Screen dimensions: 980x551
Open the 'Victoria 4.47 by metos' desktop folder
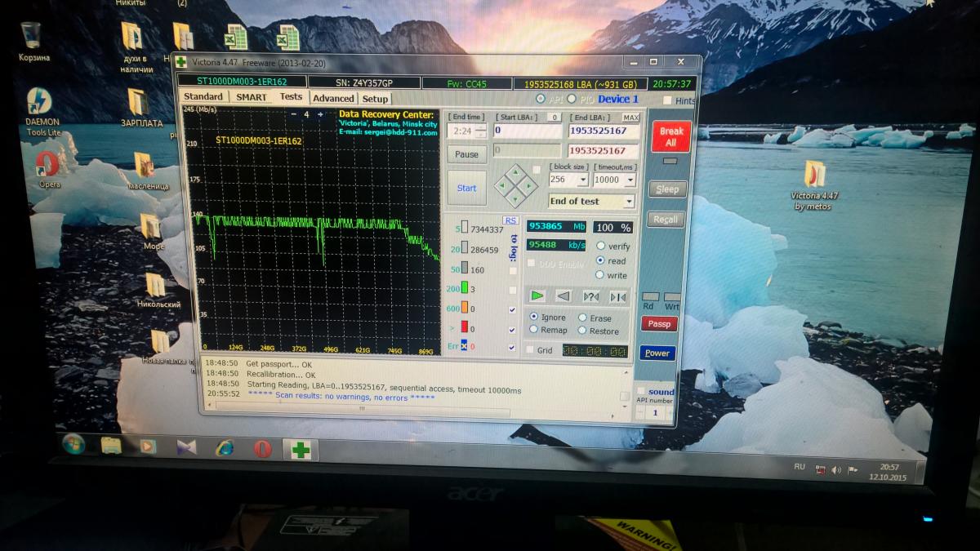(814, 184)
